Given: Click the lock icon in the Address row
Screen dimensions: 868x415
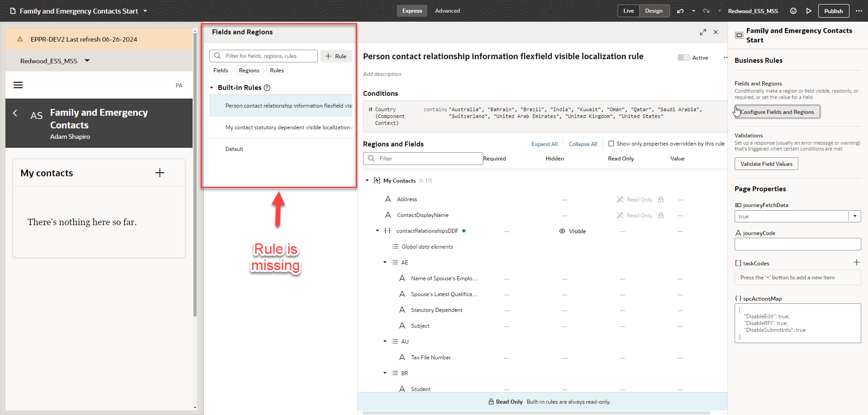Looking at the screenshot, I should point(661,199).
